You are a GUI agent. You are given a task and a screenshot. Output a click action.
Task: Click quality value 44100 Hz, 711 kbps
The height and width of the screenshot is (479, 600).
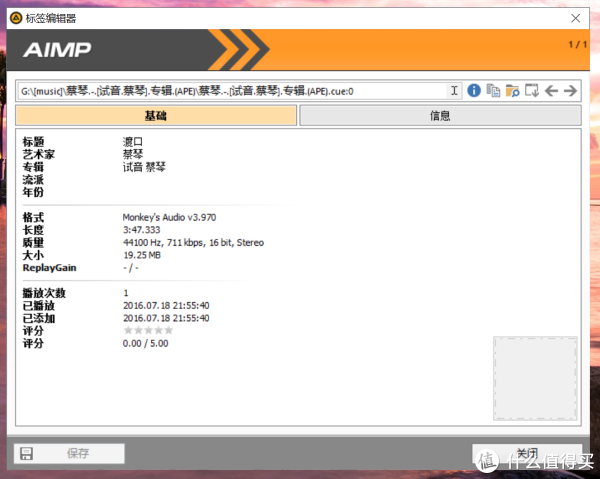tap(193, 243)
